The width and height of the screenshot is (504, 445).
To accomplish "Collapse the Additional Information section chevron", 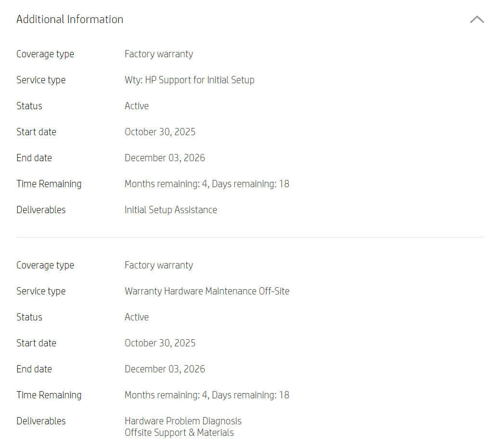I will pyautogui.click(x=477, y=19).
